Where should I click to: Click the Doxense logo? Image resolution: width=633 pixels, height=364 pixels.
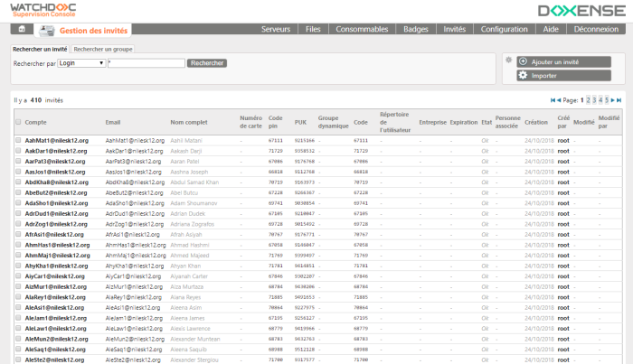coord(578,11)
